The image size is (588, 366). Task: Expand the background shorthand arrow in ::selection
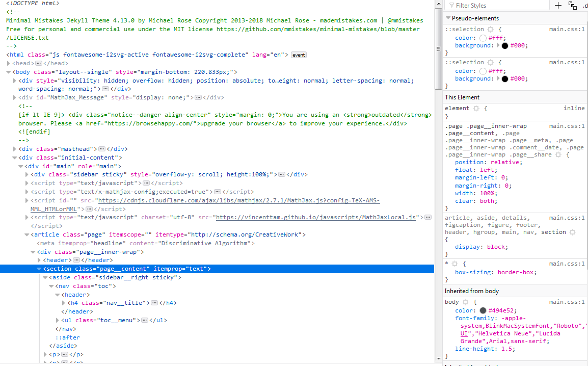coord(498,46)
